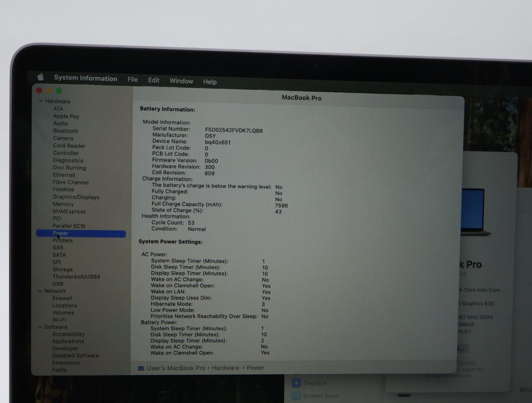
Task: Select Card Reader in the sidebar
Action: point(69,145)
